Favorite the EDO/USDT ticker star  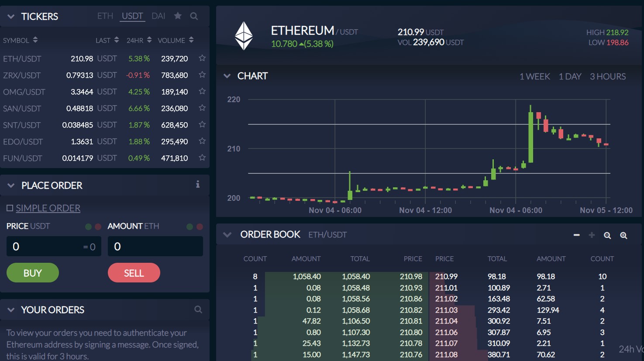point(202,141)
